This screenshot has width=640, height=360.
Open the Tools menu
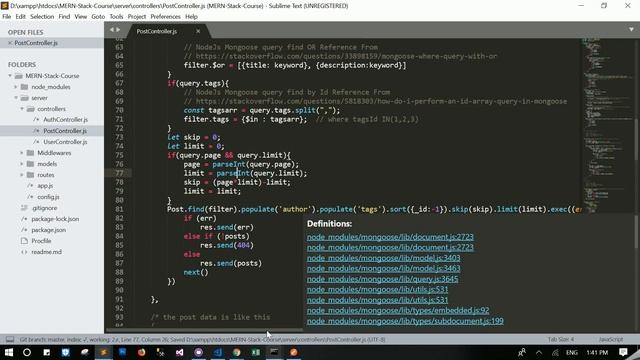coord(116,17)
